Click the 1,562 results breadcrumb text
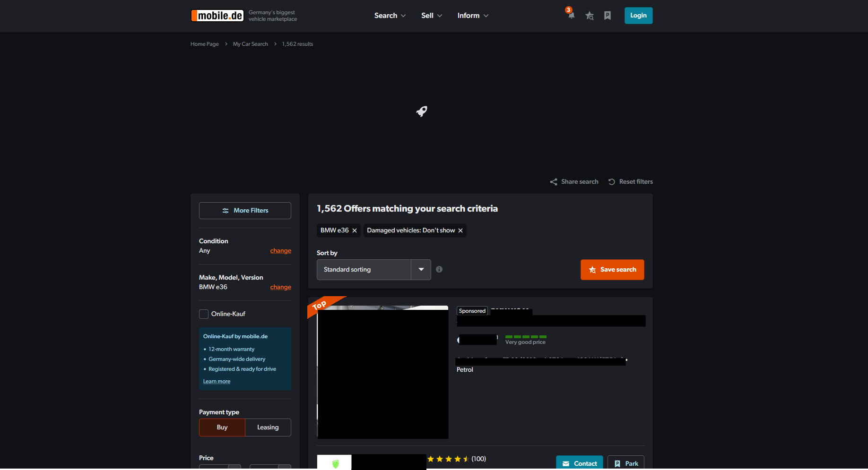The image size is (868, 470). [x=297, y=44]
